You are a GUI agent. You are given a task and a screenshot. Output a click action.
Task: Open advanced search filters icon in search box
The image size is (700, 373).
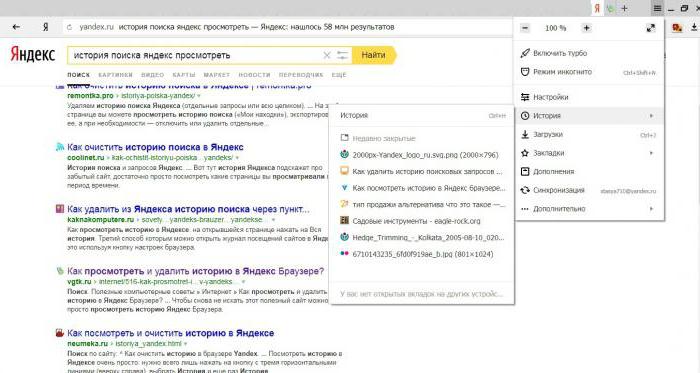(342, 55)
